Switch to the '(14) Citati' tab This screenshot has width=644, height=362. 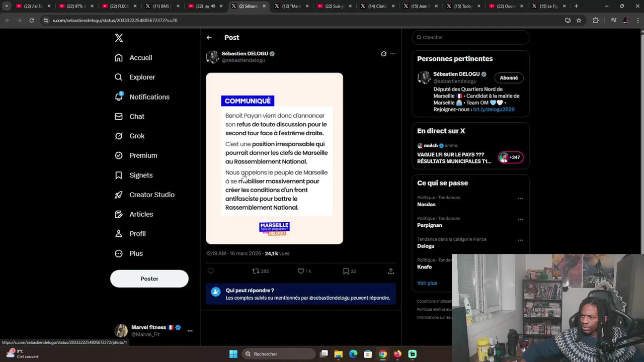[378, 6]
